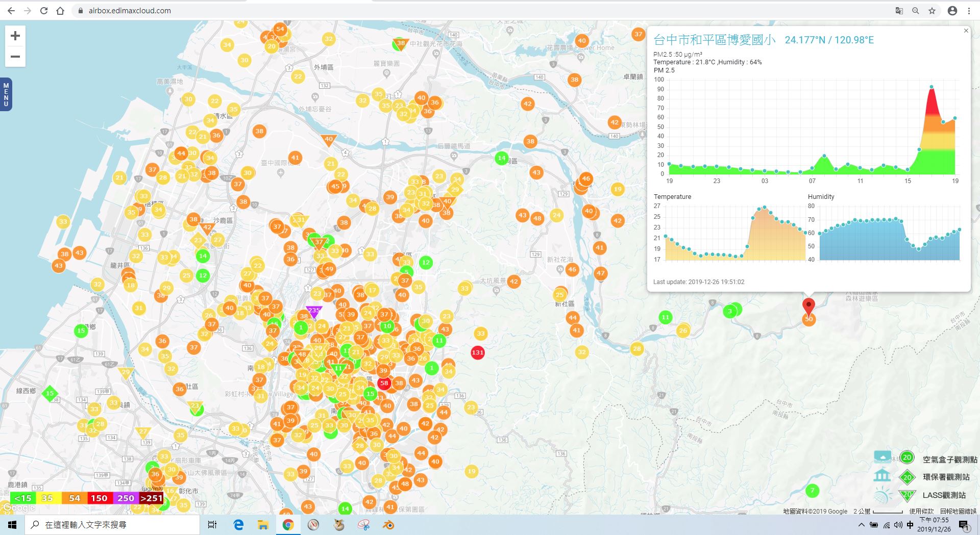Click the 空氣盒子觀測點 legend label
Viewport: 980px width, 535px height.
point(949,460)
